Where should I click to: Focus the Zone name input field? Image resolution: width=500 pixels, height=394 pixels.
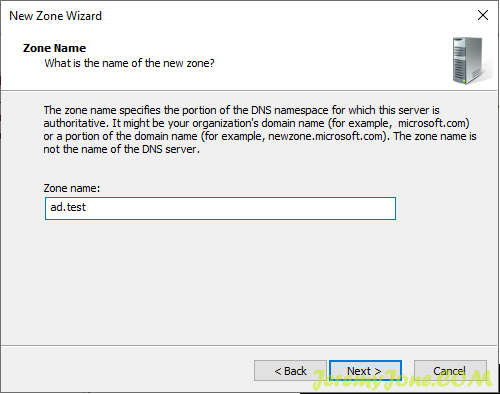pos(220,208)
